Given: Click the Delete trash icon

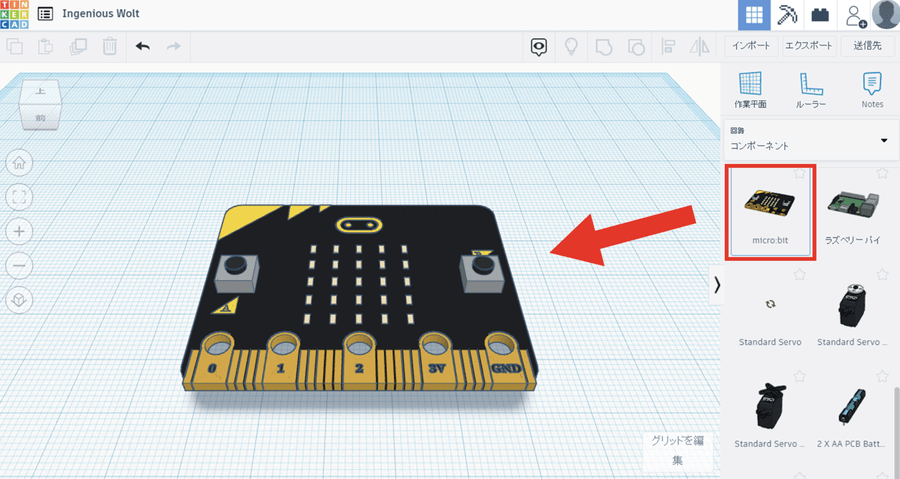Looking at the screenshot, I should click(110, 46).
